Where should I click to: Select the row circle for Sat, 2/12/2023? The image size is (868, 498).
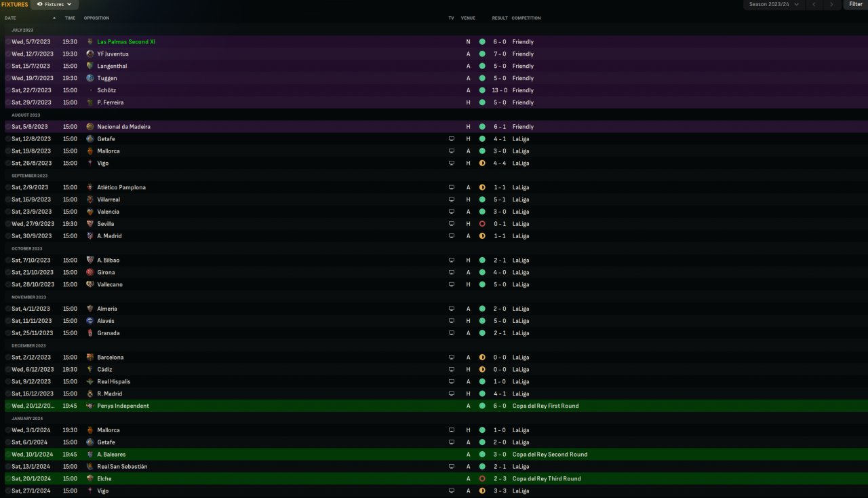pyautogui.click(x=7, y=358)
